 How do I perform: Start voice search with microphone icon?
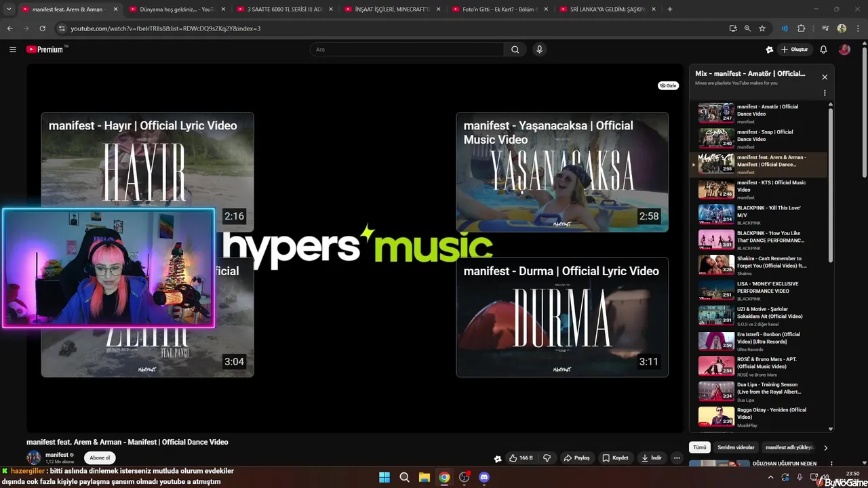click(x=539, y=49)
